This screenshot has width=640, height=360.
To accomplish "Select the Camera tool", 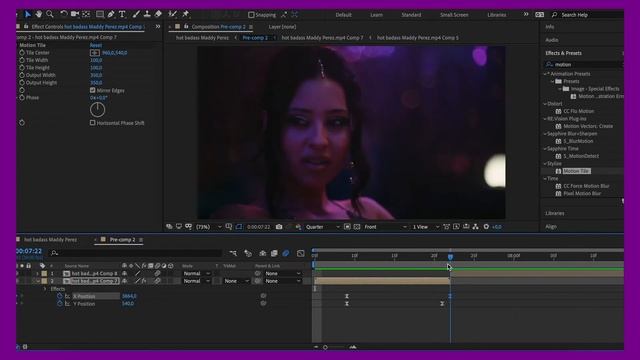I will [75, 14].
